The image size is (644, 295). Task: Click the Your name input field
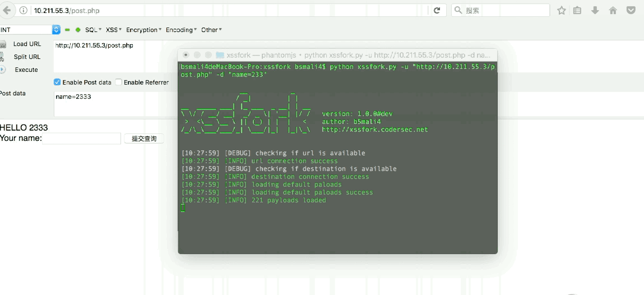coord(81,139)
